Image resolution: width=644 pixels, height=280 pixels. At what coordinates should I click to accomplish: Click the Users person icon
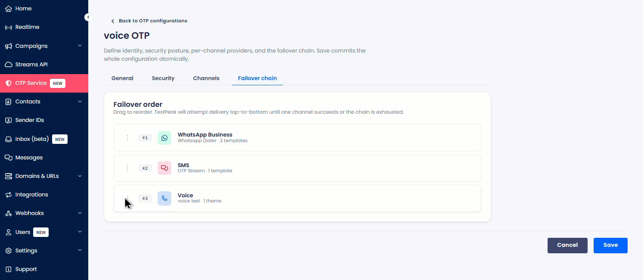8,232
